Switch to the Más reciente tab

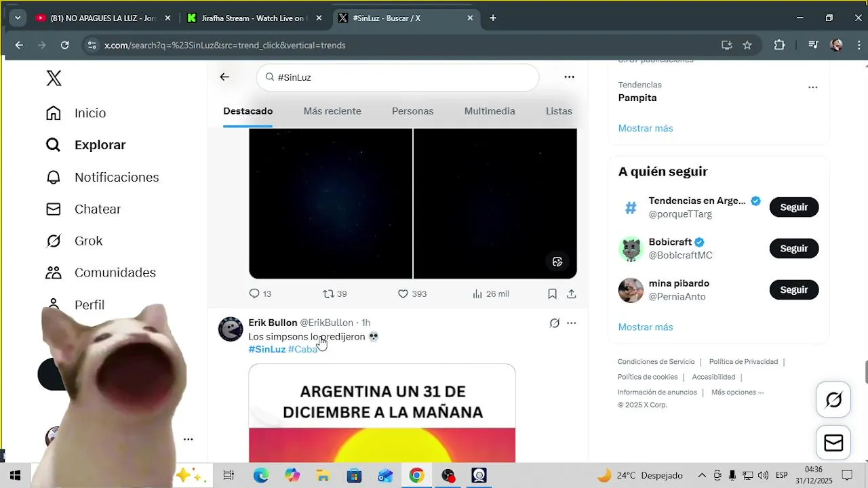pos(332,111)
